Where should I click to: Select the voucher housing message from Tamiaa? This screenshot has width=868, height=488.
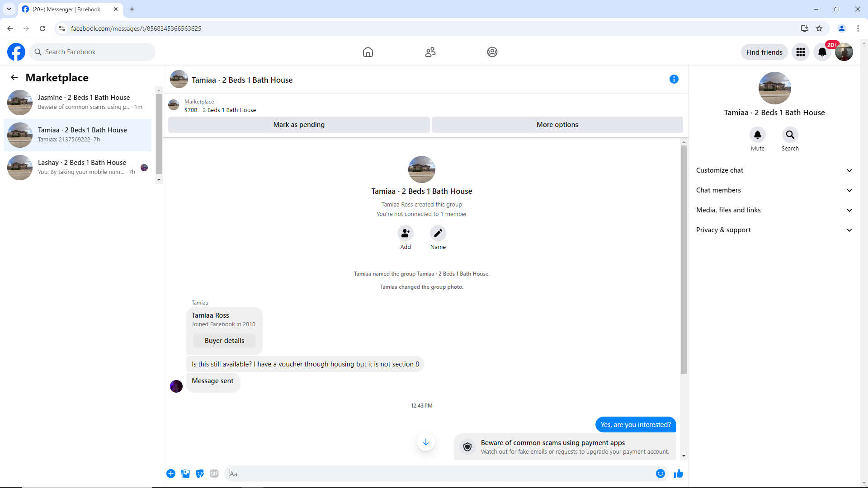click(305, 364)
